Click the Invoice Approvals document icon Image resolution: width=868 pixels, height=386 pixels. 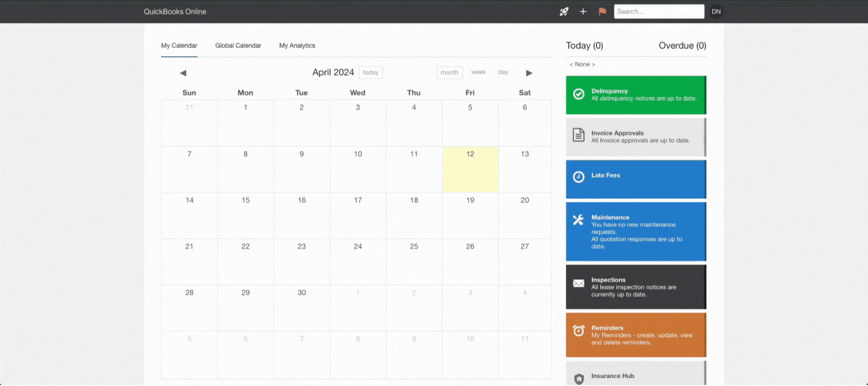pos(578,135)
